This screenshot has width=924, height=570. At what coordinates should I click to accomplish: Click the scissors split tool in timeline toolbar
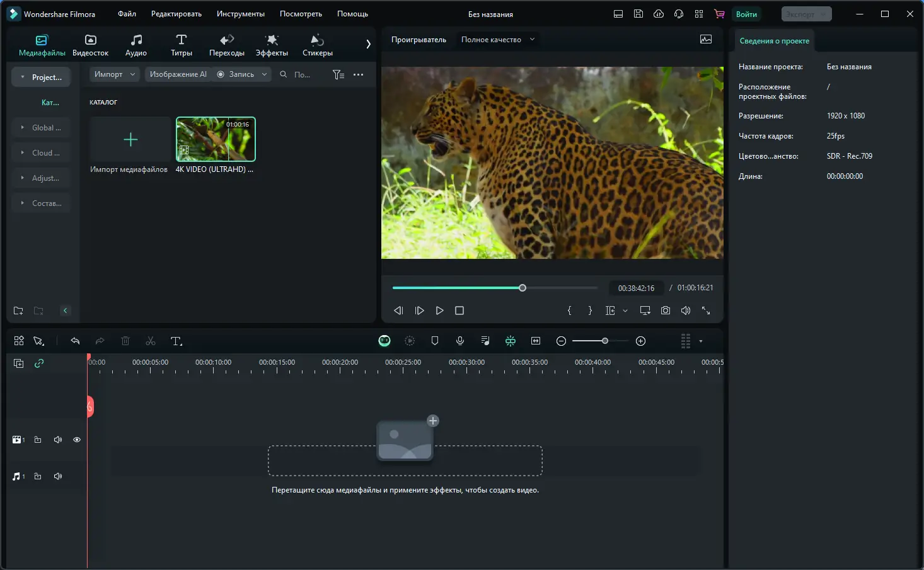[x=151, y=341]
